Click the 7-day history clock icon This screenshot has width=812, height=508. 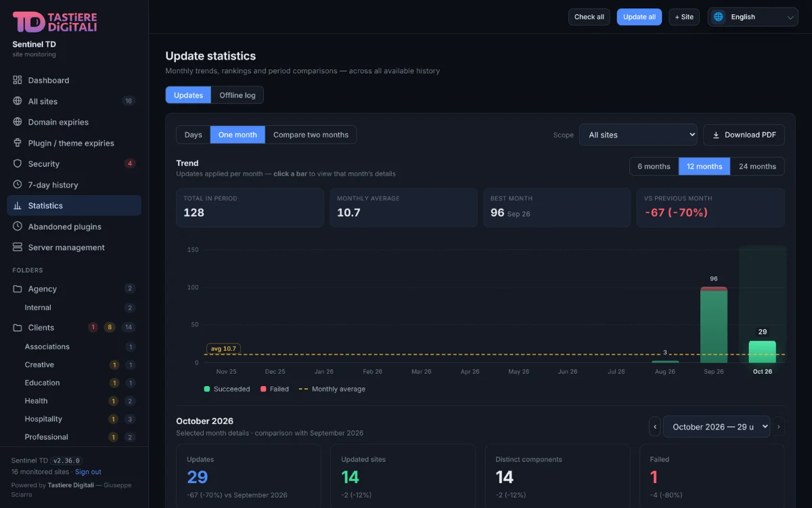tap(18, 185)
